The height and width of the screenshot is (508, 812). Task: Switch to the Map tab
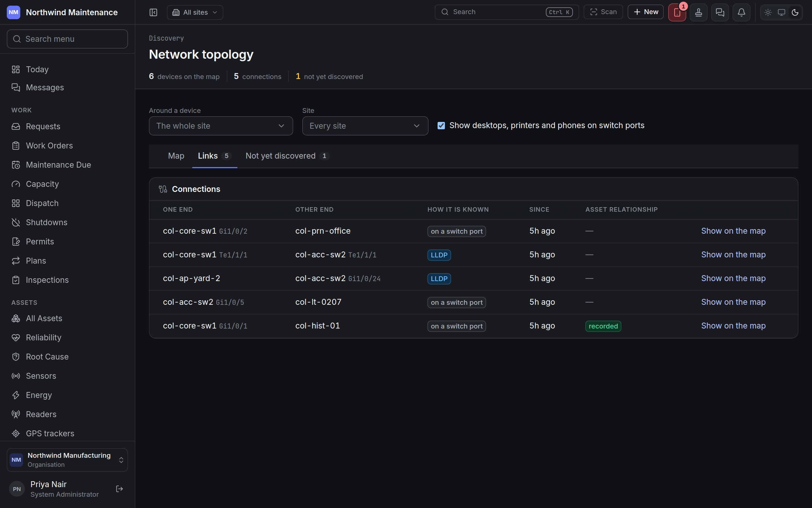coord(176,156)
